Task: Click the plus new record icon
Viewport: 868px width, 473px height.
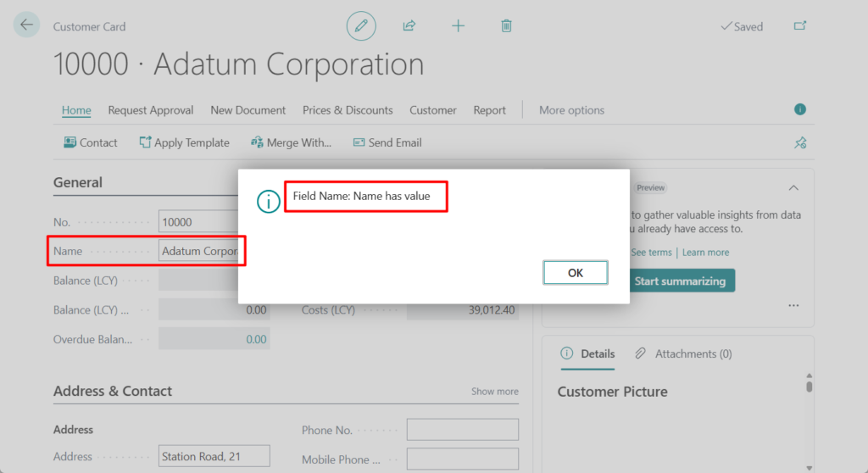Action: coord(458,26)
